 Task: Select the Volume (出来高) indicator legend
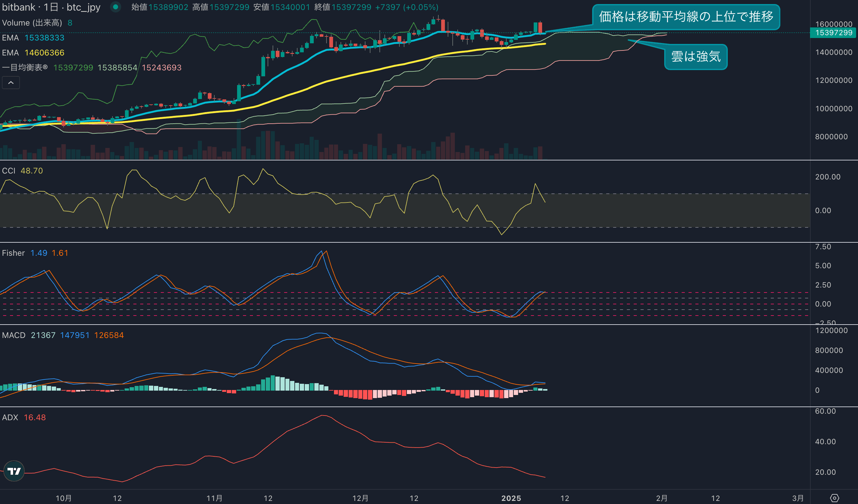point(32,23)
